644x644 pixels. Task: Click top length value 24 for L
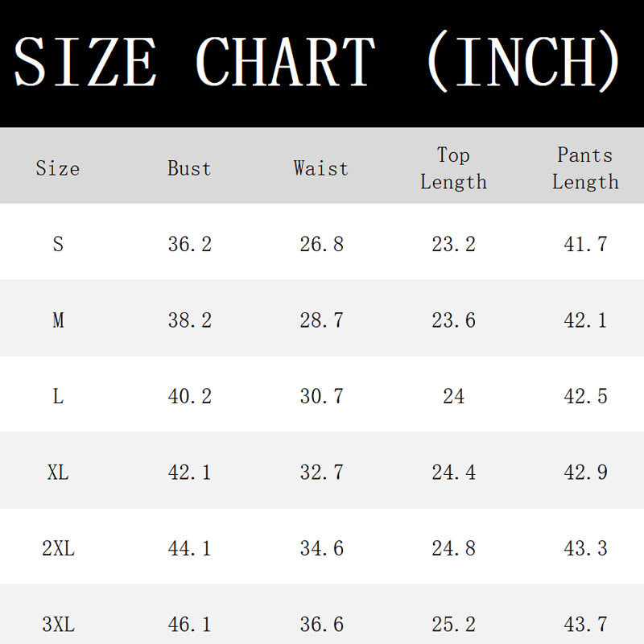(453, 396)
